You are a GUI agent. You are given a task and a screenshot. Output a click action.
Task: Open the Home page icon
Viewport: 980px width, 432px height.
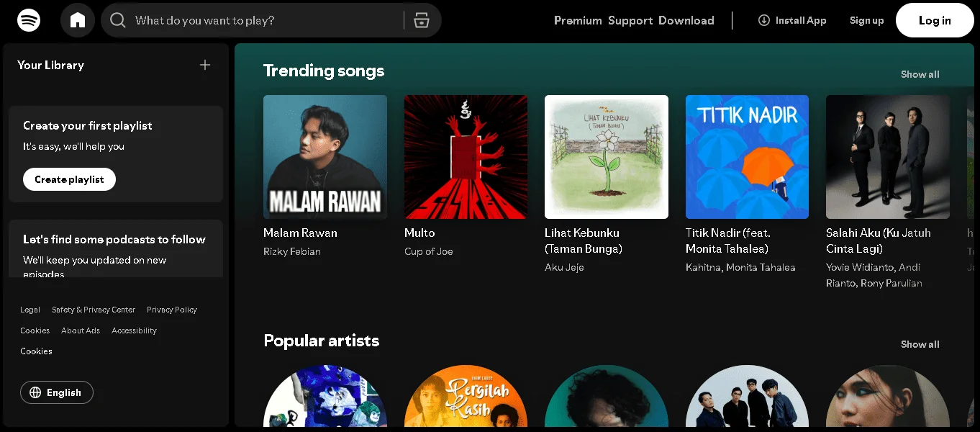[x=77, y=19]
